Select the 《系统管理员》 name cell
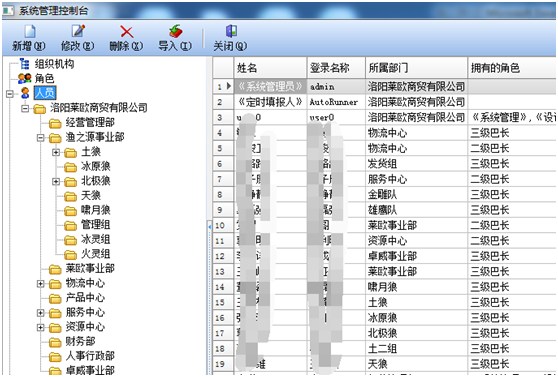The height and width of the screenshot is (377, 558). [x=270, y=87]
